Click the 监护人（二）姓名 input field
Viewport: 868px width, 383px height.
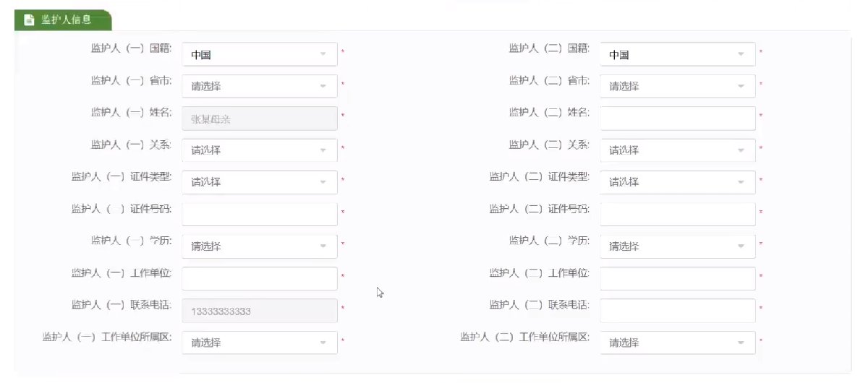click(677, 118)
